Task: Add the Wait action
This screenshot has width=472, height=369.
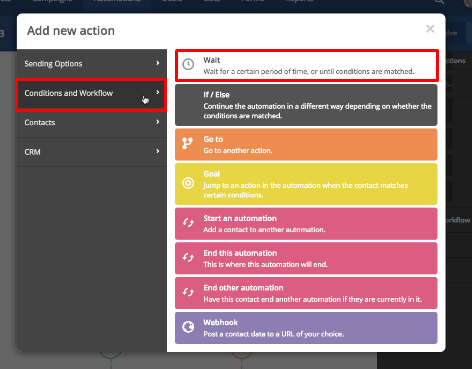Action: [x=307, y=65]
